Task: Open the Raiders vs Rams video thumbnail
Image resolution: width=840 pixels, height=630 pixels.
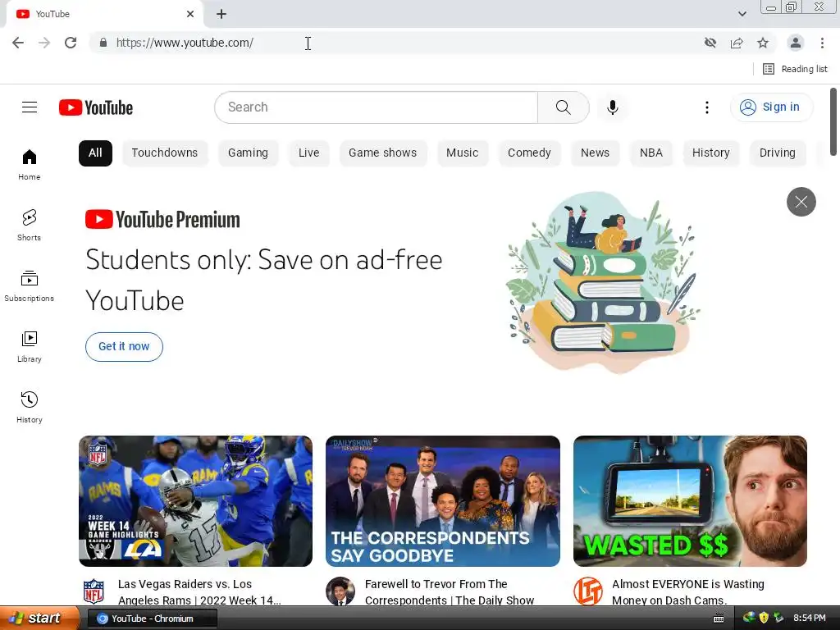Action: click(x=195, y=501)
